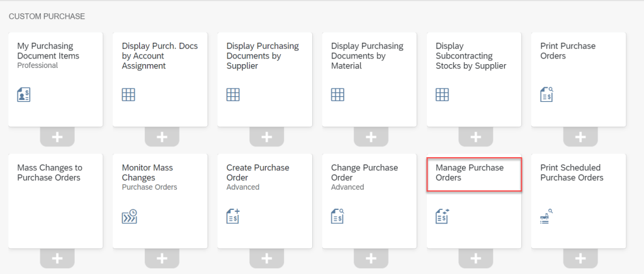Select the CUSTOM PURCHASE group heading
Image resolution: width=644 pixels, height=274 pixels.
(x=47, y=16)
